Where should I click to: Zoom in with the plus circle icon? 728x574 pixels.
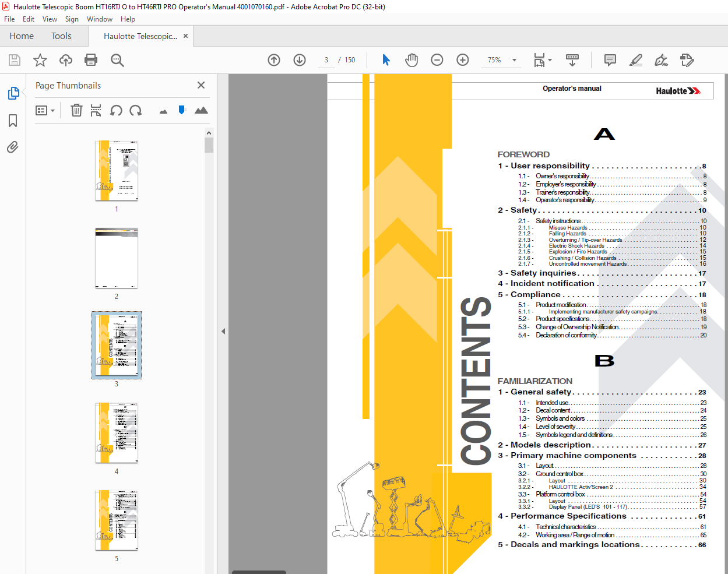coord(463,60)
